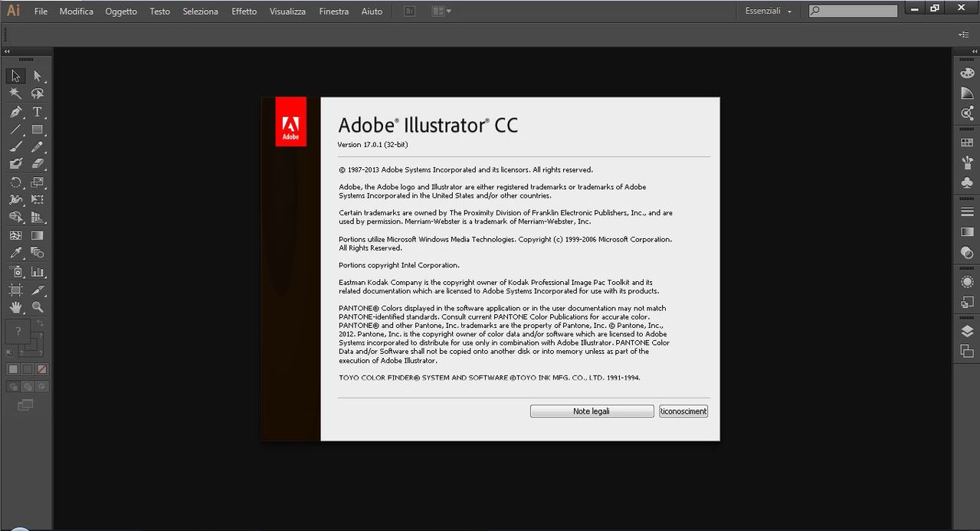Open the File menu

pyautogui.click(x=41, y=11)
